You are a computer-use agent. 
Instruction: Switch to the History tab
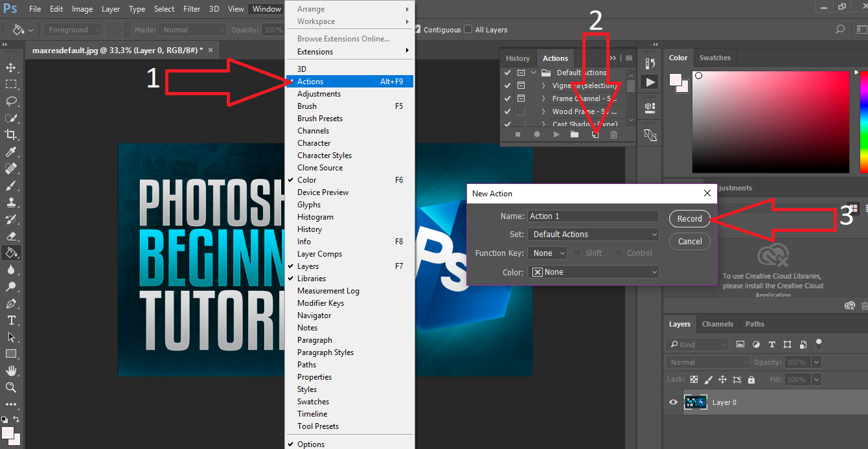518,58
